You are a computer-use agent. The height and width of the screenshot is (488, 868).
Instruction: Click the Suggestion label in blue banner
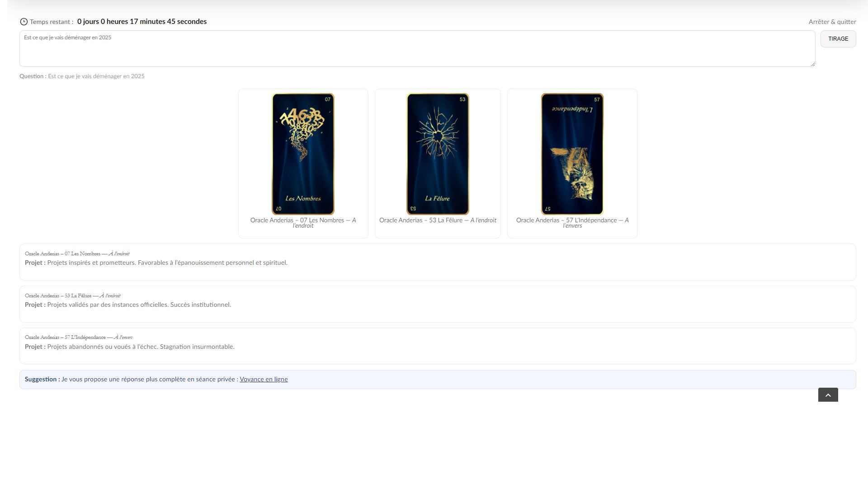pyautogui.click(x=42, y=380)
